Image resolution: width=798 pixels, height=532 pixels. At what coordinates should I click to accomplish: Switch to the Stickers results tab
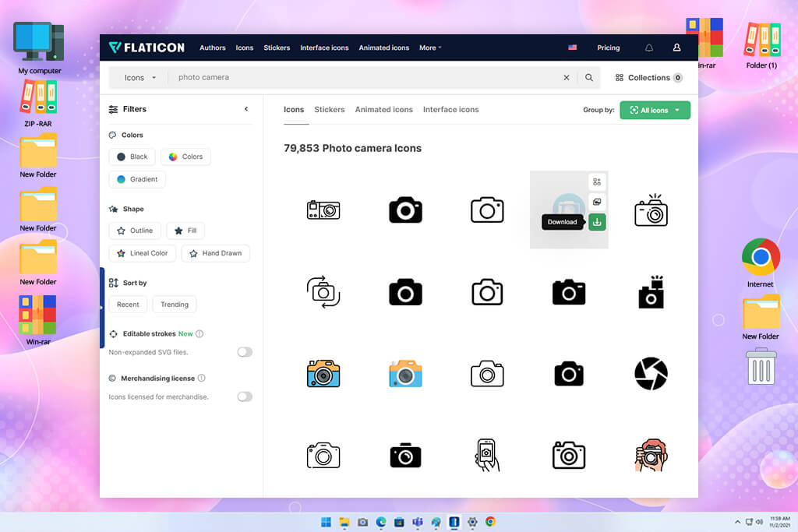(x=330, y=109)
